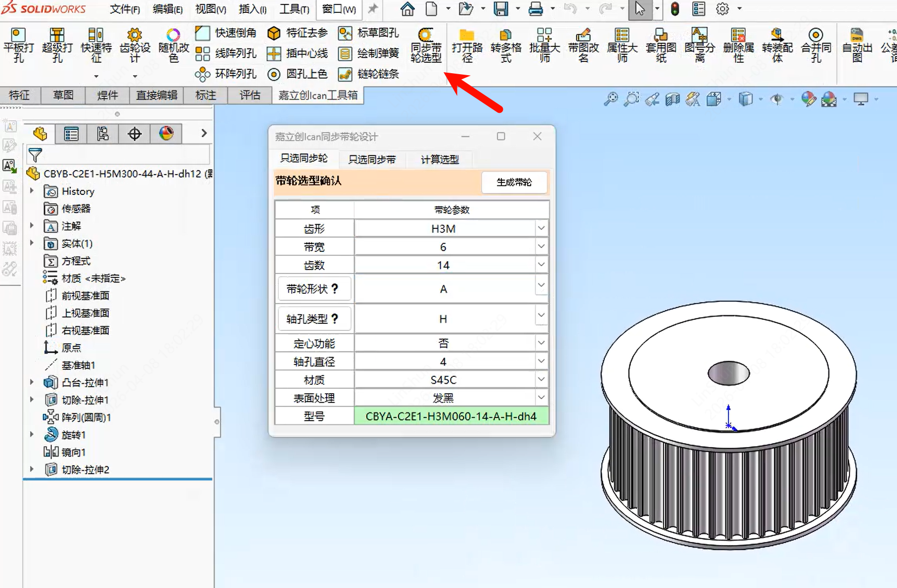The image size is (897, 588).
Task: Open the 工具(T) menu
Action: coord(294,9)
